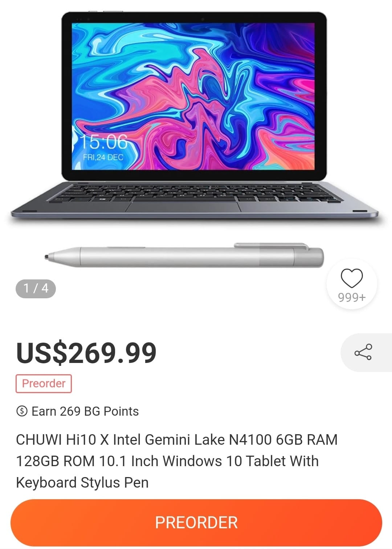Image resolution: width=392 pixels, height=549 pixels.
Task: Click the pen clip in product photo
Action: click(x=271, y=246)
